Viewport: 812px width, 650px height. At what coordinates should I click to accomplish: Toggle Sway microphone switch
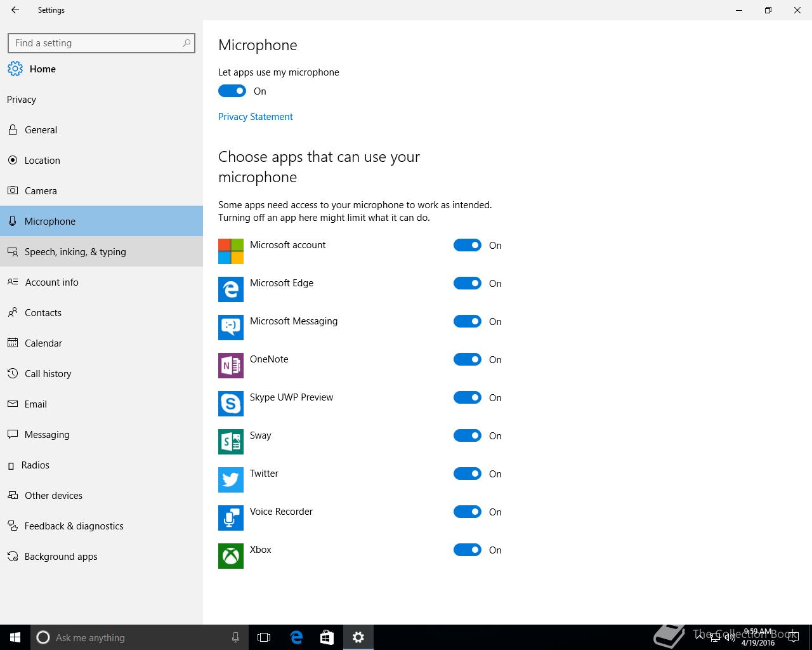coord(468,435)
